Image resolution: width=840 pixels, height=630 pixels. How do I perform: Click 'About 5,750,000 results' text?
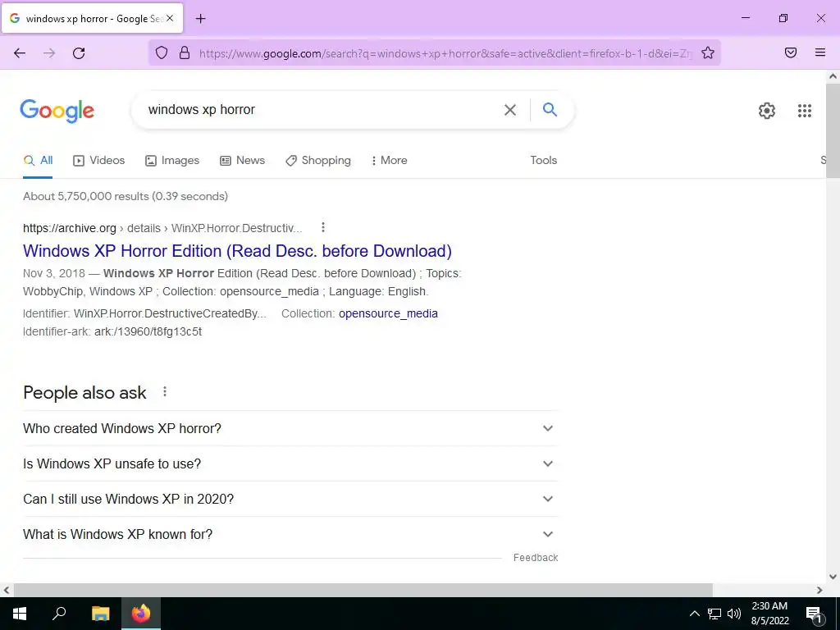coord(126,197)
